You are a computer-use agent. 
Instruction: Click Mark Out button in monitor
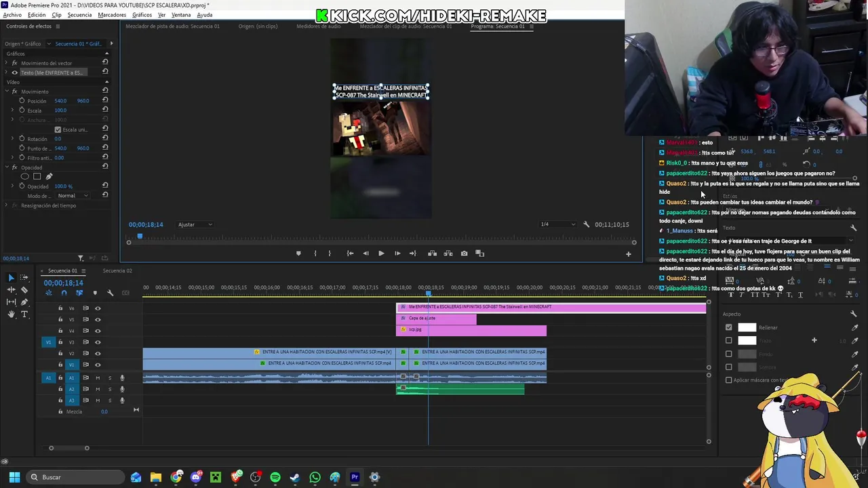click(330, 253)
